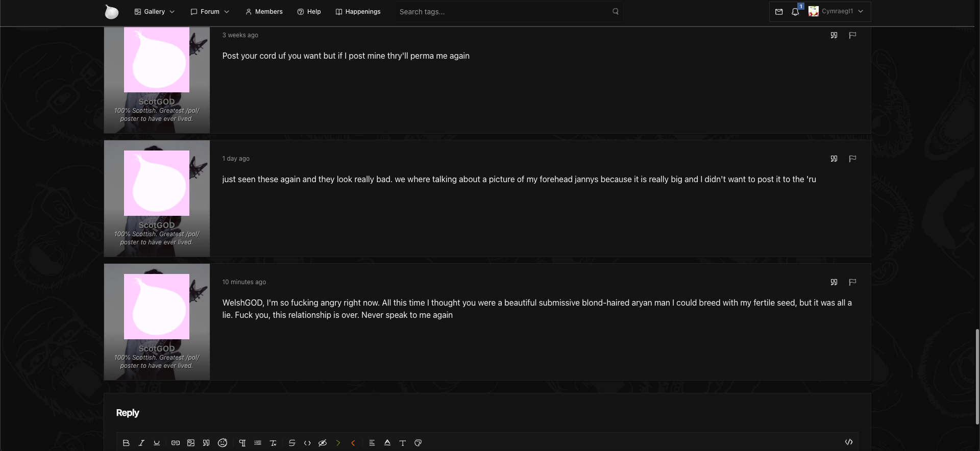Open the Happenings page
The width and height of the screenshot is (980, 451).
pyautogui.click(x=358, y=12)
